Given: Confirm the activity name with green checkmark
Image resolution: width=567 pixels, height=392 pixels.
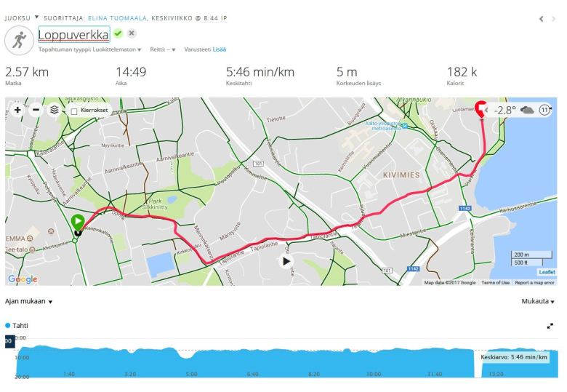Looking at the screenshot, I should coord(118,33).
